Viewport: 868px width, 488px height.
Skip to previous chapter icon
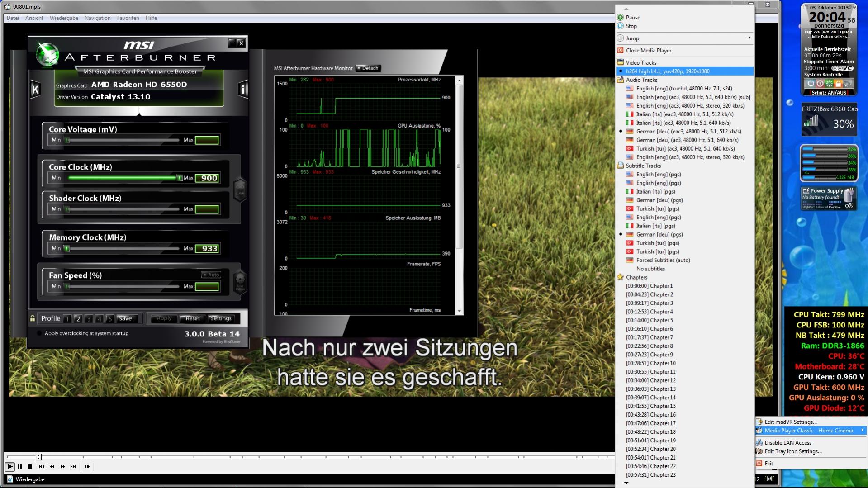[x=42, y=466]
